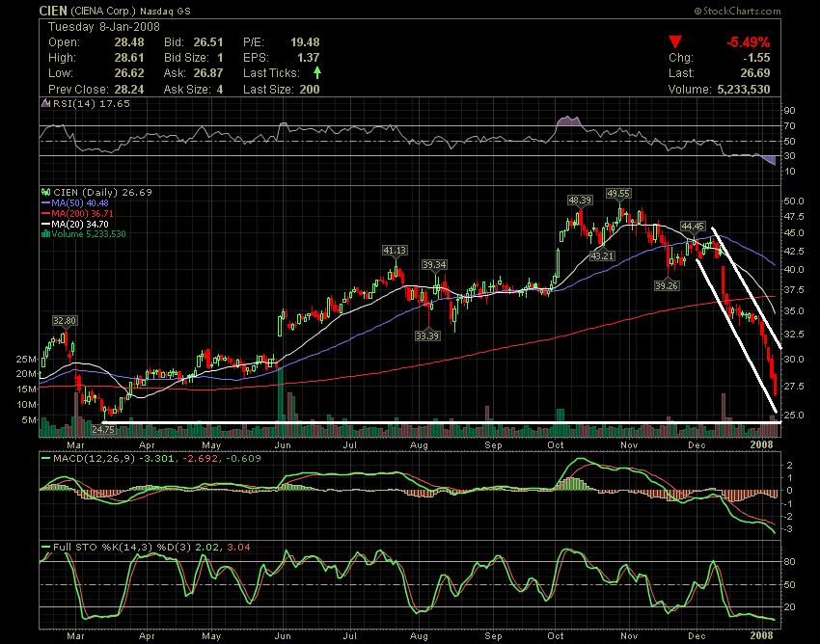The width and height of the screenshot is (820, 644).
Task: Click the 39.26 low price label
Action: [667, 286]
